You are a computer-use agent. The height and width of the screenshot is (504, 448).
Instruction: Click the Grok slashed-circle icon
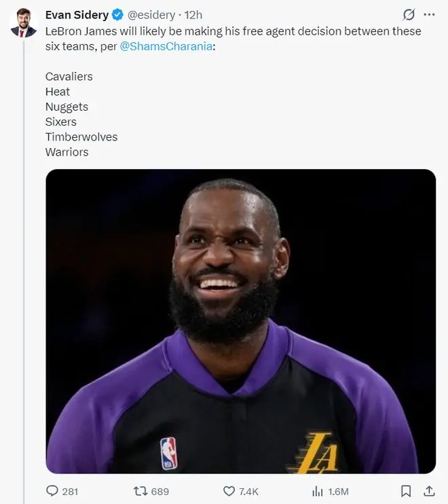[409, 14]
